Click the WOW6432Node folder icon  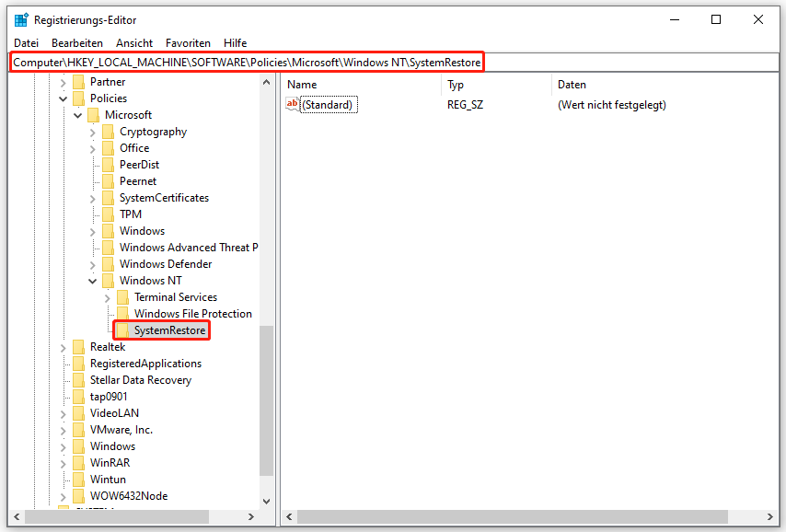pyautogui.click(x=78, y=495)
